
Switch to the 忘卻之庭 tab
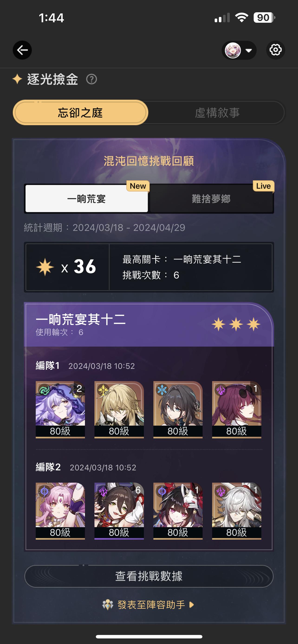pos(81,112)
